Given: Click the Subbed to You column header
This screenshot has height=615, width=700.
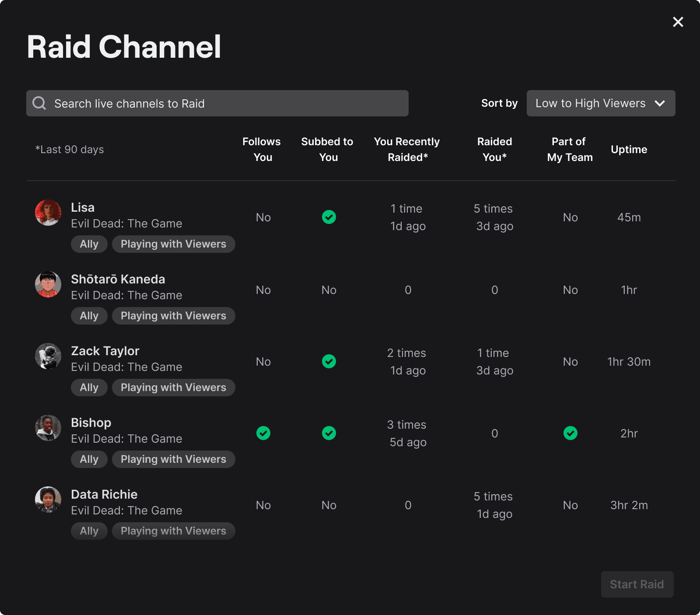Looking at the screenshot, I should coord(327,150).
